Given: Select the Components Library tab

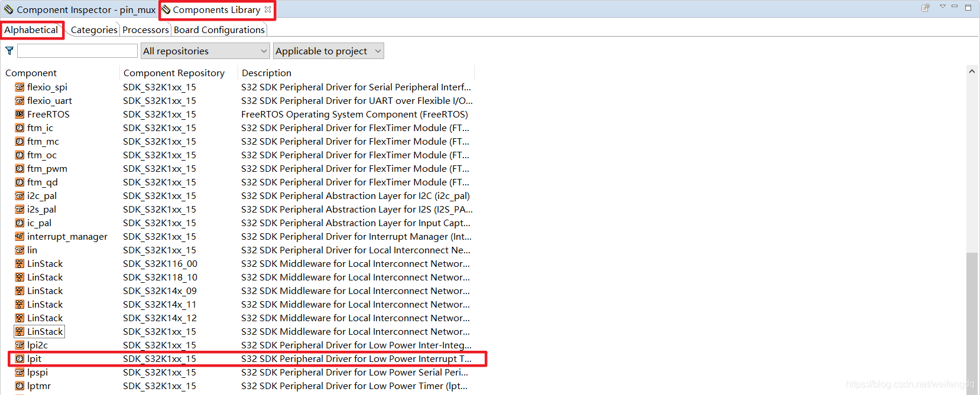Looking at the screenshot, I should pyautogui.click(x=216, y=10).
